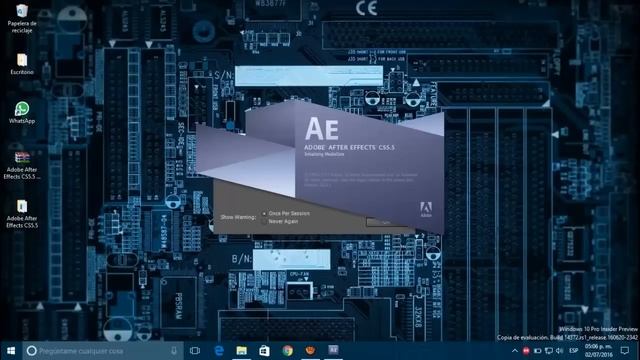Click the Cortana search box
640x360 pixels.
coord(103,351)
